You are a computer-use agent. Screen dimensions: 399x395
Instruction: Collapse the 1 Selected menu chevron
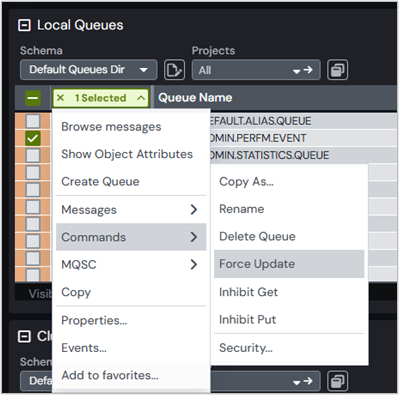click(141, 98)
